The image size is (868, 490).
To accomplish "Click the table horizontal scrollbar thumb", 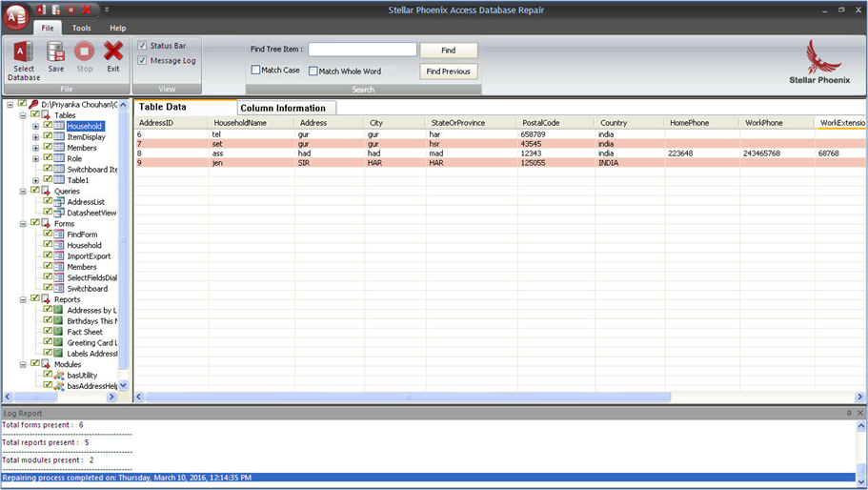I will coord(408,397).
